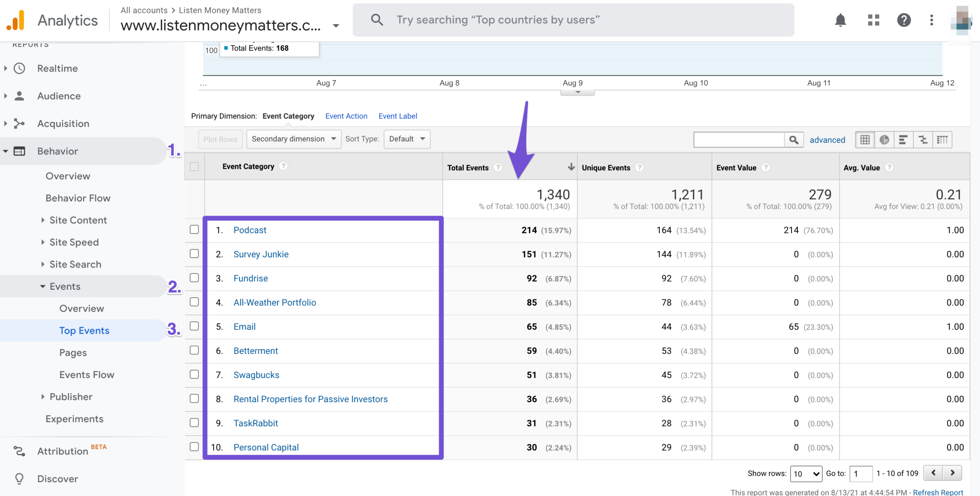Open the Events Pages report

tap(73, 353)
